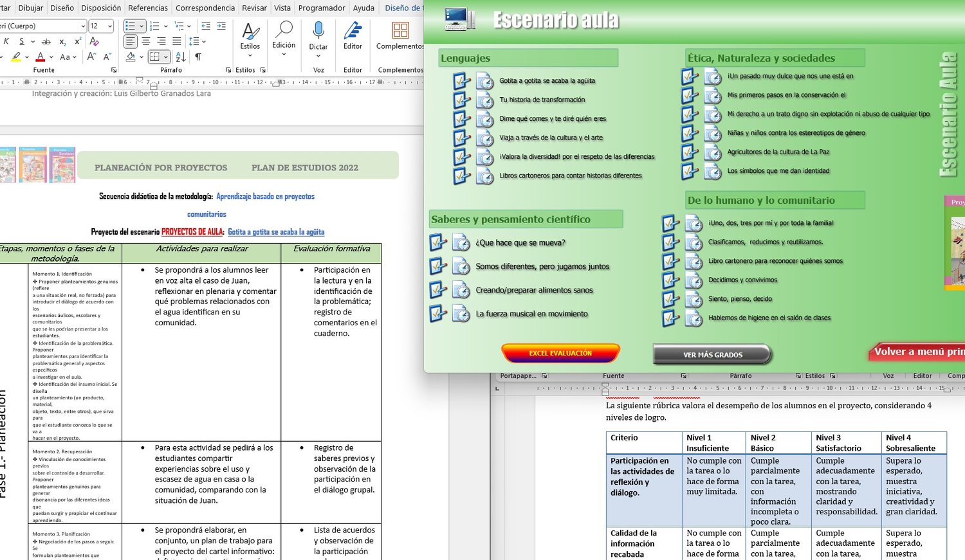This screenshot has width=965, height=560.
Task: Apply the red font color
Action: (x=41, y=57)
